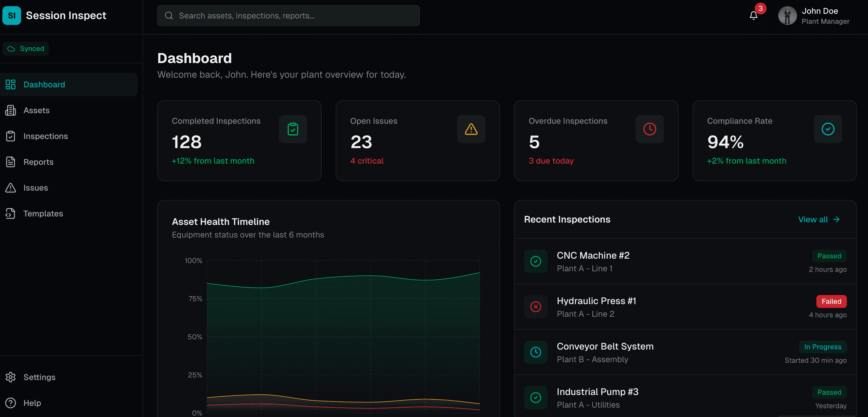Open the Templates section

point(43,213)
